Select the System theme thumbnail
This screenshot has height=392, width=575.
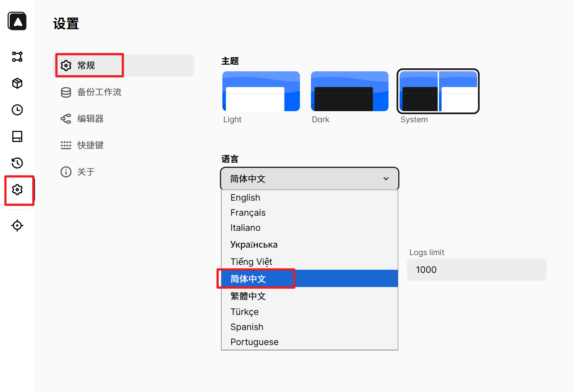[x=438, y=91]
